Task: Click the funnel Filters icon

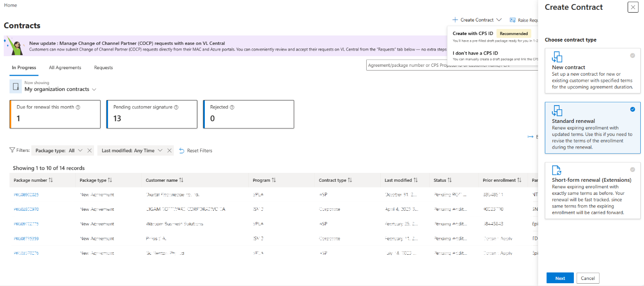Action: [12, 150]
